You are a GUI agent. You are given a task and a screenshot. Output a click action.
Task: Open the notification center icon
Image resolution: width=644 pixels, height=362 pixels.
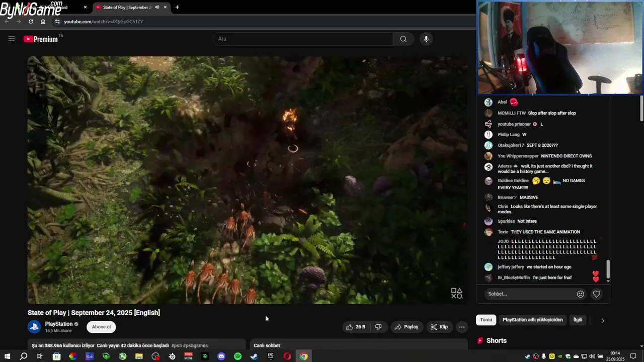[633, 356]
